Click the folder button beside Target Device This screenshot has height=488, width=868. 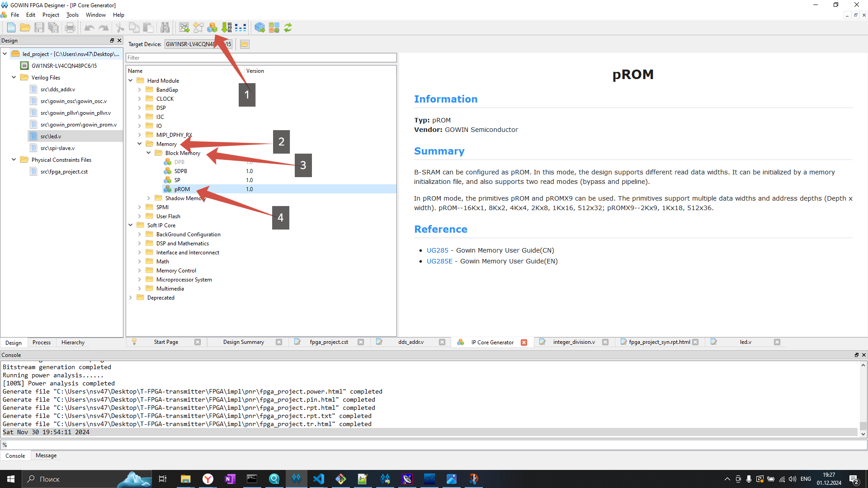[x=244, y=44]
